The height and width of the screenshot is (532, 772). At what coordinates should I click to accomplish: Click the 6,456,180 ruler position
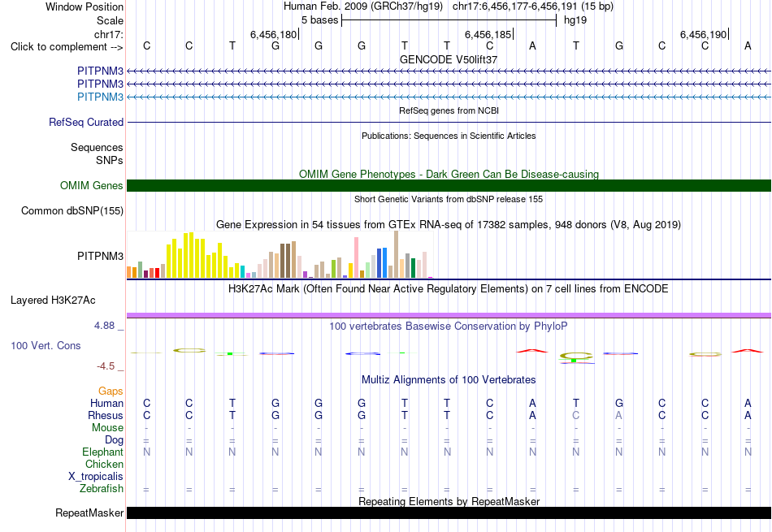pos(273,34)
